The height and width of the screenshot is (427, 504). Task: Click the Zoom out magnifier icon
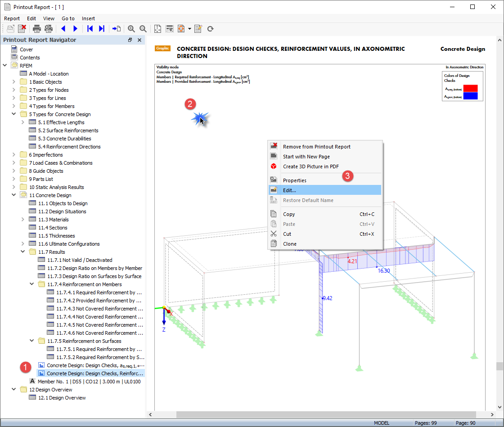[x=143, y=29]
